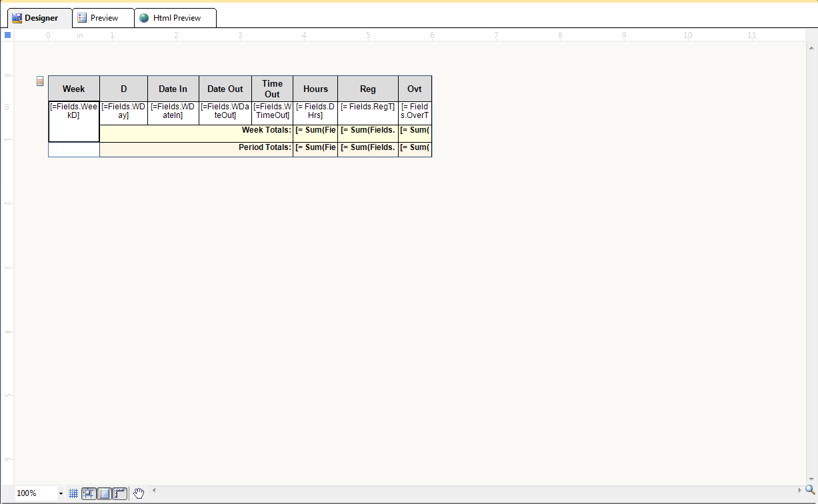Toggle the snap lines button
Viewport: 818px width, 504px height.
pyautogui.click(x=104, y=493)
